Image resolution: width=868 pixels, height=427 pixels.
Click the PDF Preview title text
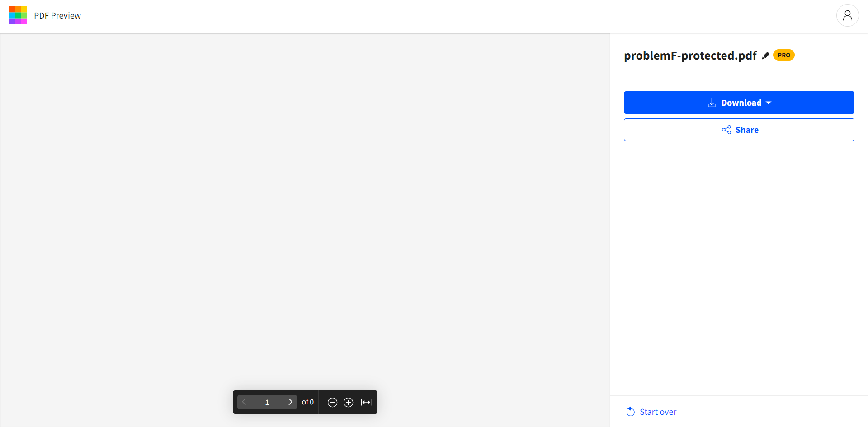(57, 15)
